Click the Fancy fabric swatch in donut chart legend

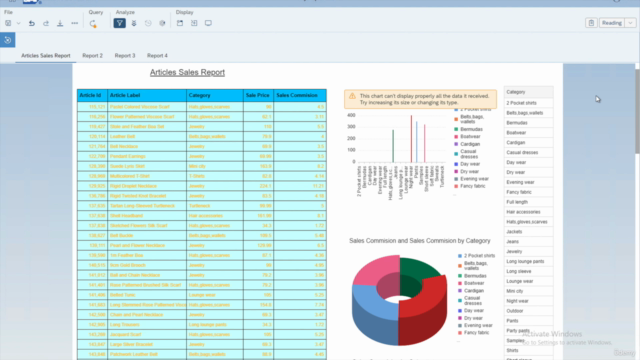(x=460, y=333)
